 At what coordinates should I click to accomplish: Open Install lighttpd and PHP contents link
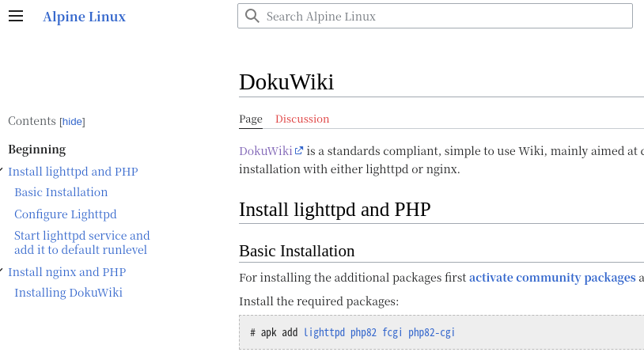tap(73, 172)
